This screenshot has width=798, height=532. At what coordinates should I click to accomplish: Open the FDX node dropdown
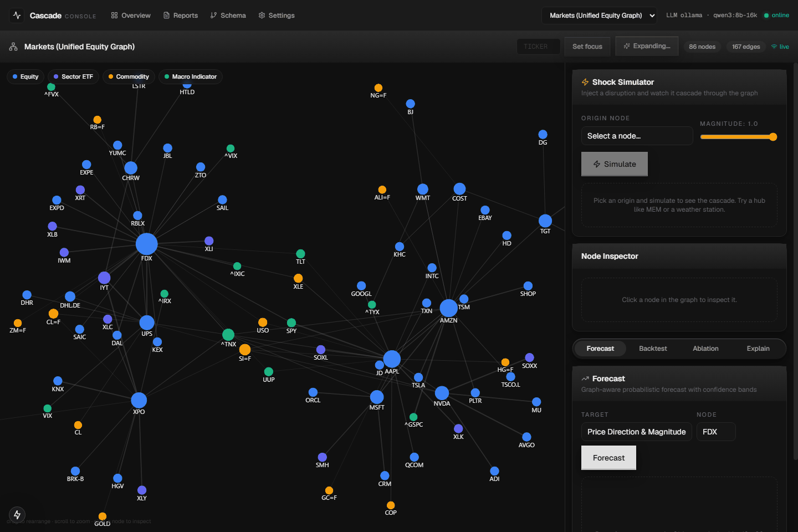point(716,432)
